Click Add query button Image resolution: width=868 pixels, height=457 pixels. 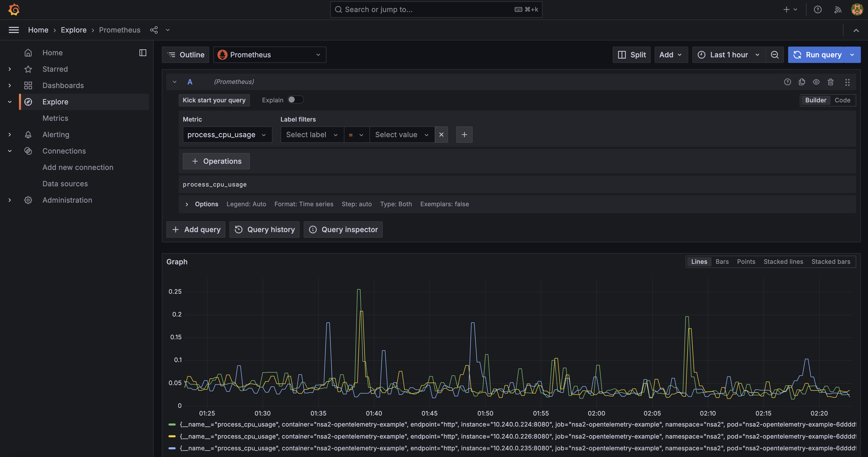tap(196, 229)
